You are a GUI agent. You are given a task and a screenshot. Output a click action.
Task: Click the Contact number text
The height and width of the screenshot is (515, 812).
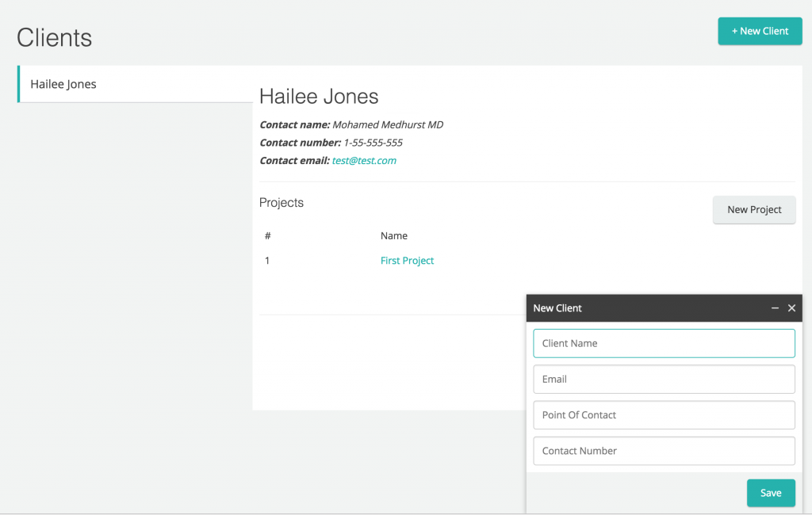point(301,143)
